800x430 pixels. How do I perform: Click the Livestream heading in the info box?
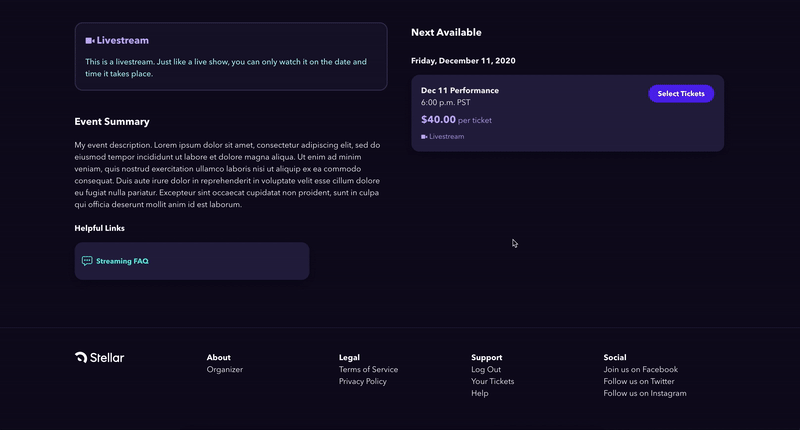click(122, 40)
